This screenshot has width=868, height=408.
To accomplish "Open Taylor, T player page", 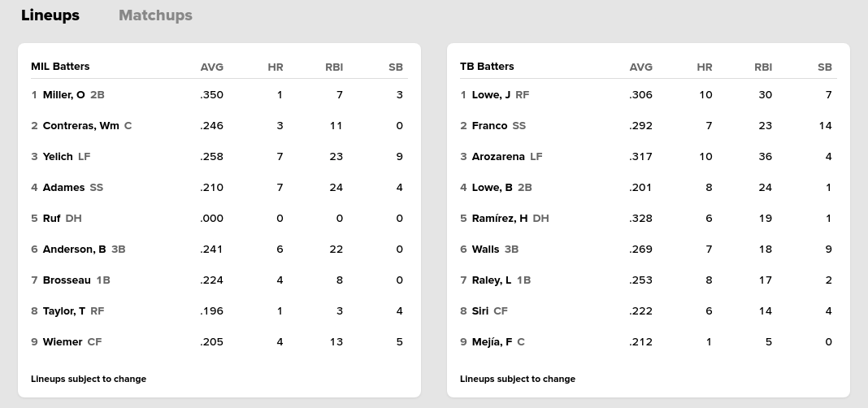I will [63, 311].
